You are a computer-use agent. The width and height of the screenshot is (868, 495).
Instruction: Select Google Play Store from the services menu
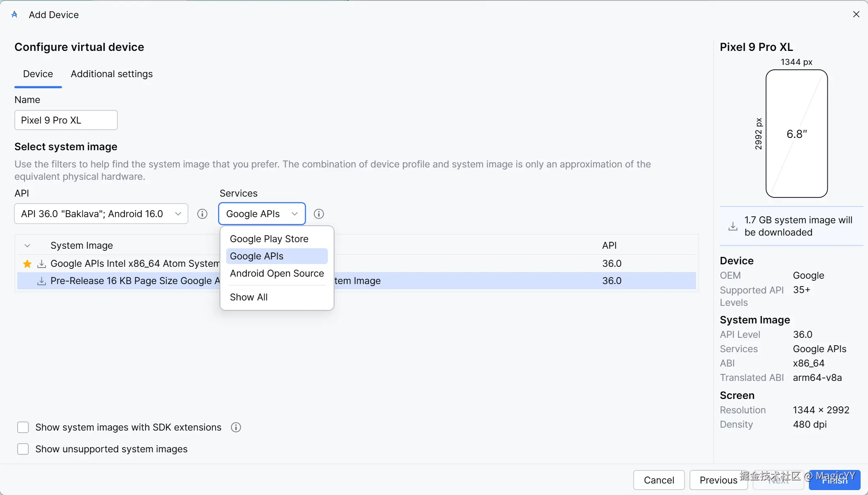pyautogui.click(x=269, y=239)
